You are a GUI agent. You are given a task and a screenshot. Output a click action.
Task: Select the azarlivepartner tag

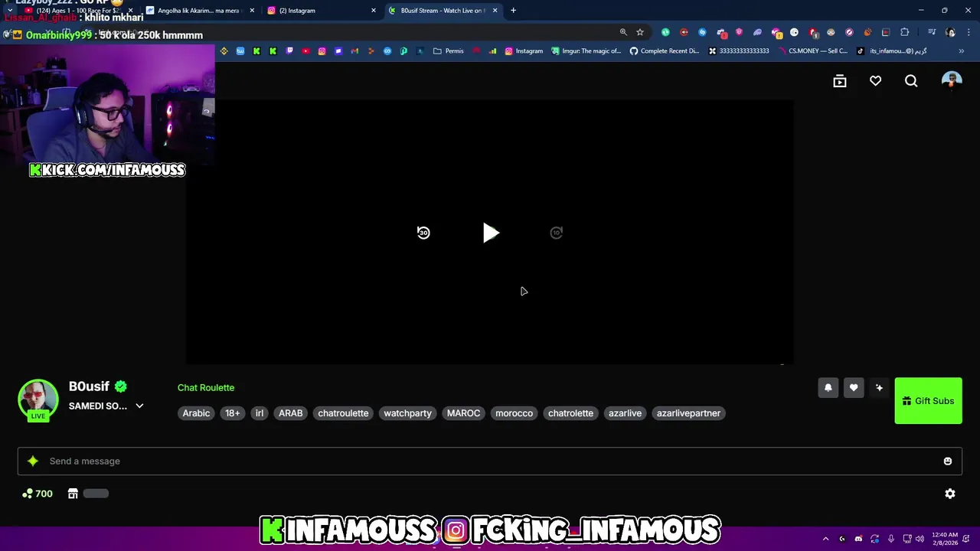688,413
